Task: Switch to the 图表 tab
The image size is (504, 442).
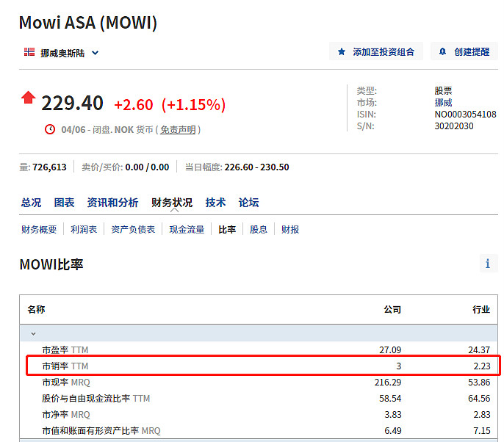Action: click(x=65, y=203)
